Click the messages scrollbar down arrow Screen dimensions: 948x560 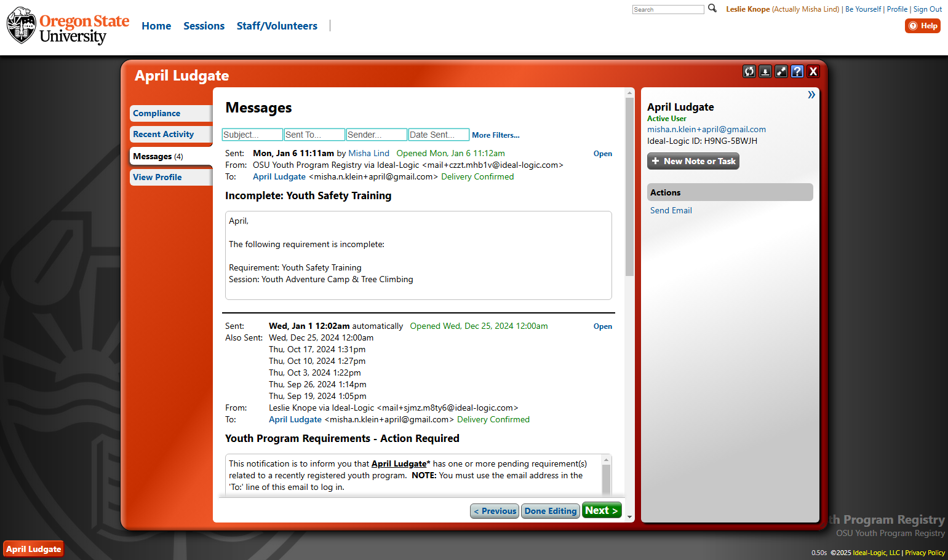point(629,518)
